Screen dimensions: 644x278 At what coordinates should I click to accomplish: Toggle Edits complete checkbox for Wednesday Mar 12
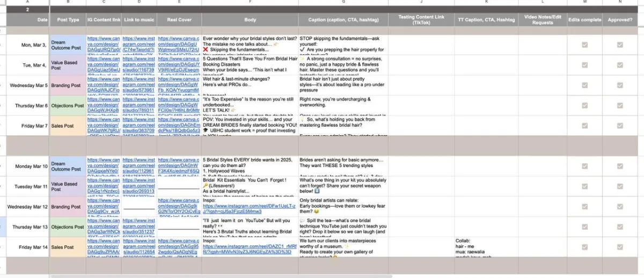tap(584, 207)
